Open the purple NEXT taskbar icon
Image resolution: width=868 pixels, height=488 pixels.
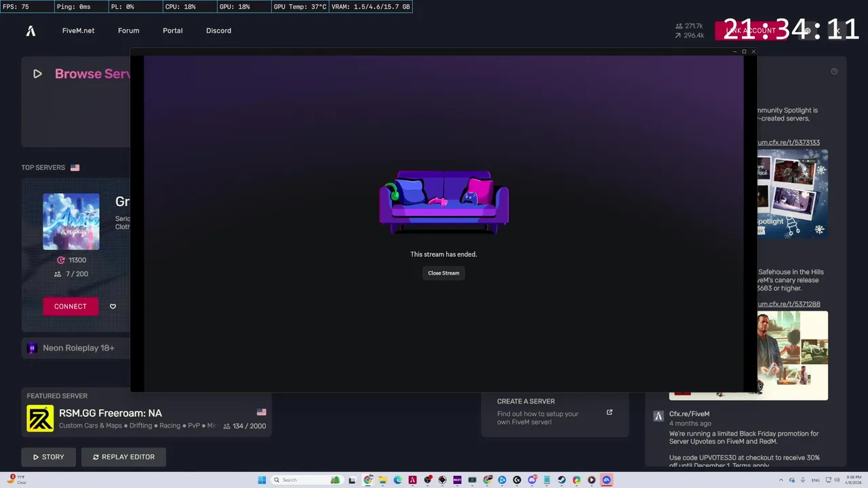click(x=457, y=480)
